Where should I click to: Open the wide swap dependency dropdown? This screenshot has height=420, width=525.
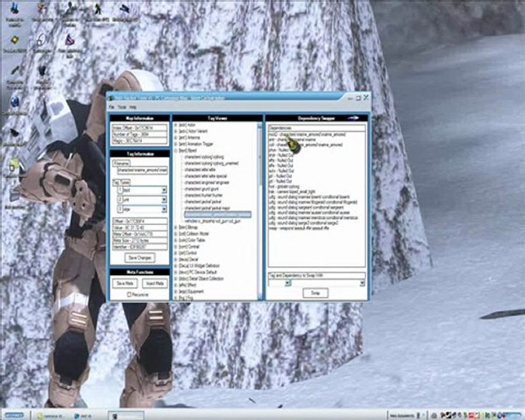362,283
